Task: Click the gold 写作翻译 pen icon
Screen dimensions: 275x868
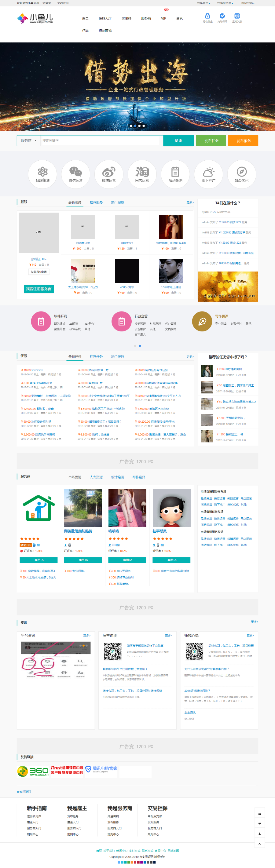Action: 202,322
